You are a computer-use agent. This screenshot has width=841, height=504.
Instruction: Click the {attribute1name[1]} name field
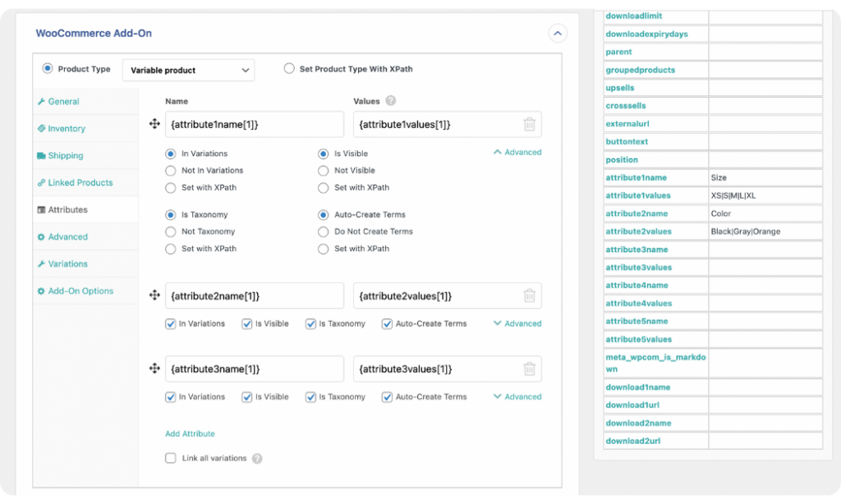tap(255, 125)
